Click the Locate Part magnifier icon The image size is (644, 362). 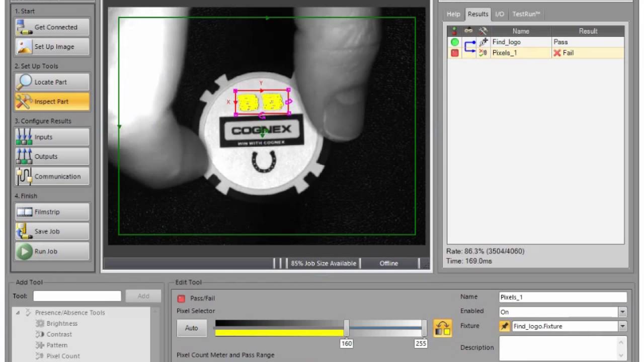click(24, 82)
